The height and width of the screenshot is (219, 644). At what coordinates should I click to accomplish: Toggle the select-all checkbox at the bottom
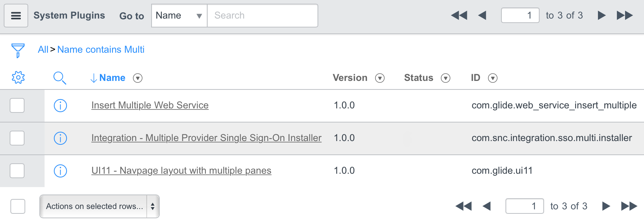point(18,206)
